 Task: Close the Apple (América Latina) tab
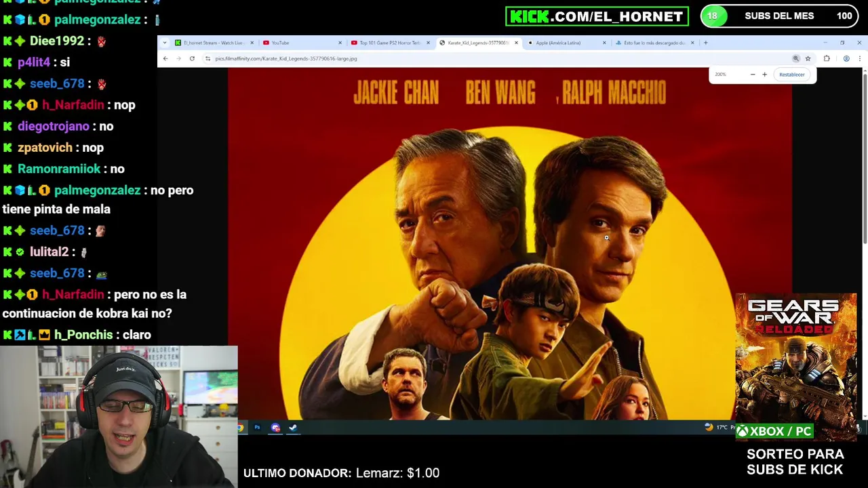[604, 43]
